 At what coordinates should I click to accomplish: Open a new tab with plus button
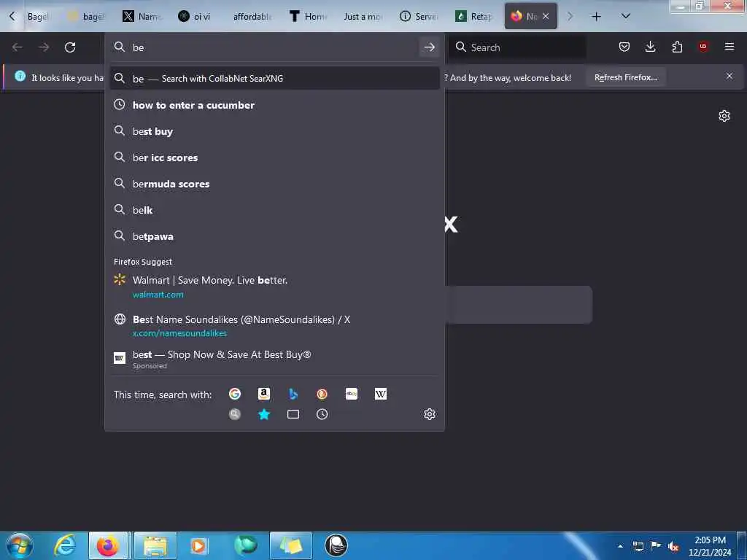click(596, 17)
